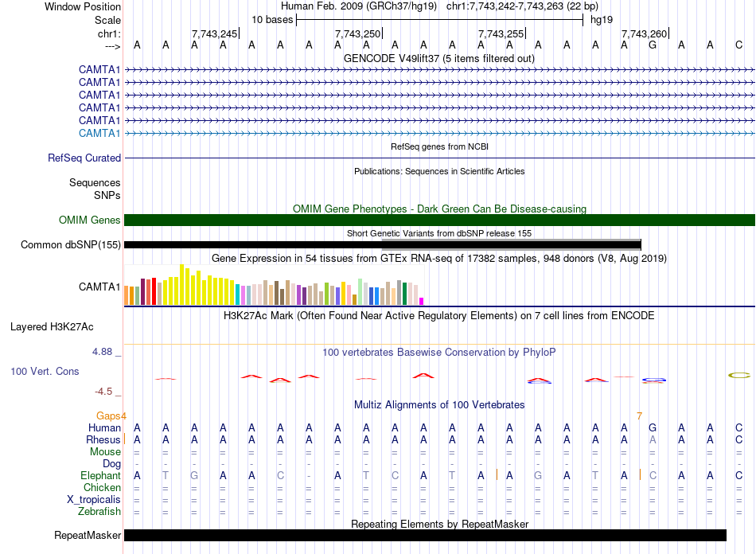Click the X_tropicalis alignment row label
This screenshot has height=554, width=756.
94,500
